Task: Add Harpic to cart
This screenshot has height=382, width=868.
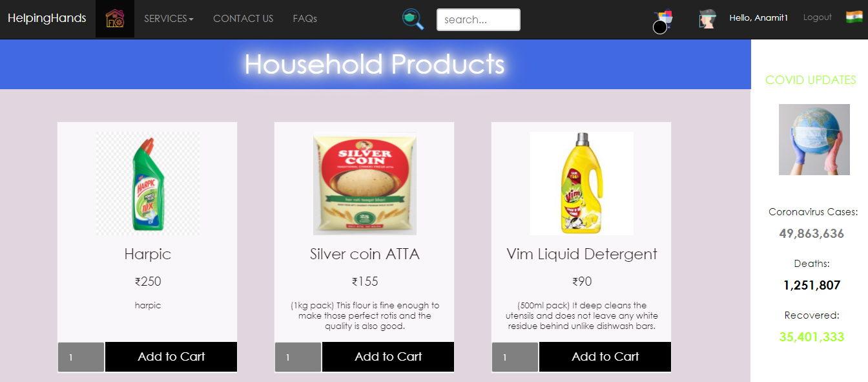Action: click(170, 356)
